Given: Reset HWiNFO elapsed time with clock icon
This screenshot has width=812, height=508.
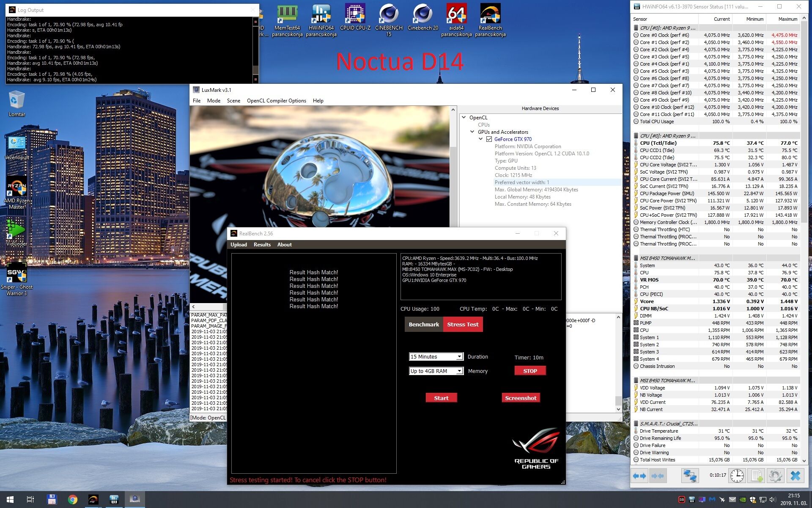Looking at the screenshot, I should point(737,476).
